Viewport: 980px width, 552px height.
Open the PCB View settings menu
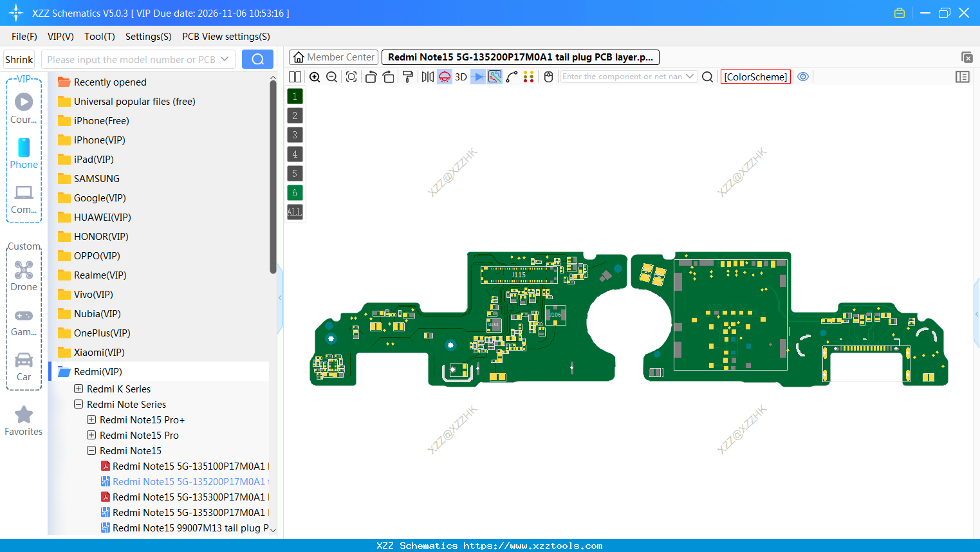pyautogui.click(x=226, y=37)
